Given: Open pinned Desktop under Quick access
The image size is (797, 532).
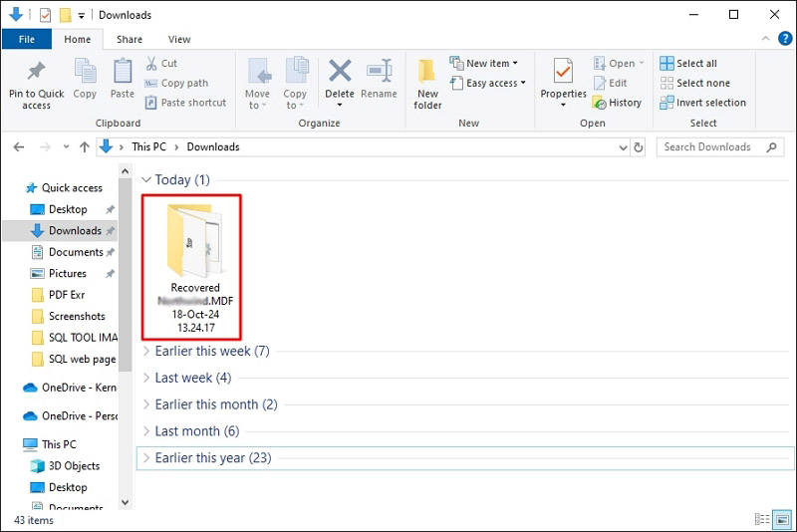Looking at the screenshot, I should click(68, 209).
